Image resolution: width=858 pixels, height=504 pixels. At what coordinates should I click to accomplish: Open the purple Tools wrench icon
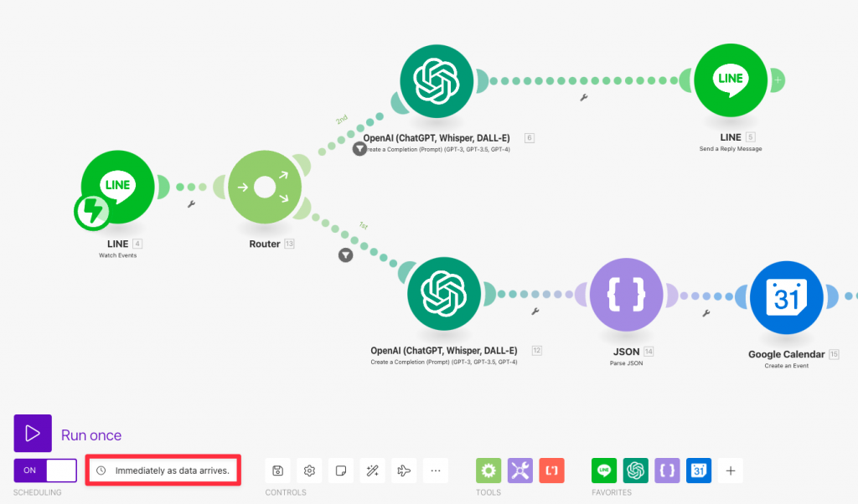coord(520,471)
